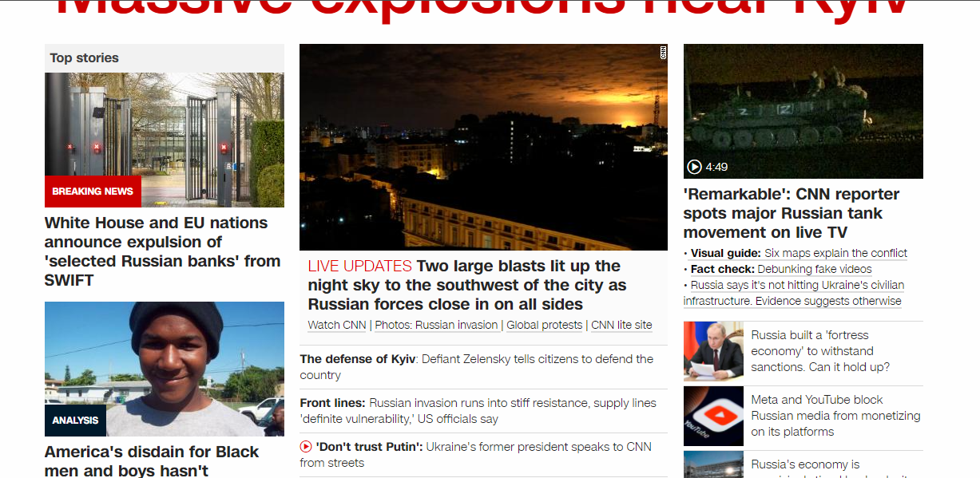Click the BREAKING NEWS badge
The image size is (980, 478).
(x=93, y=192)
